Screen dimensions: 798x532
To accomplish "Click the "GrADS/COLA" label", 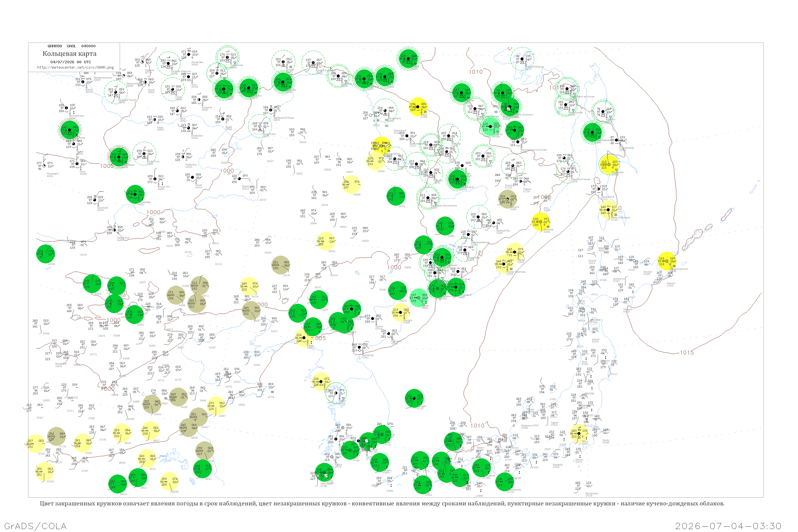I will [35, 526].
